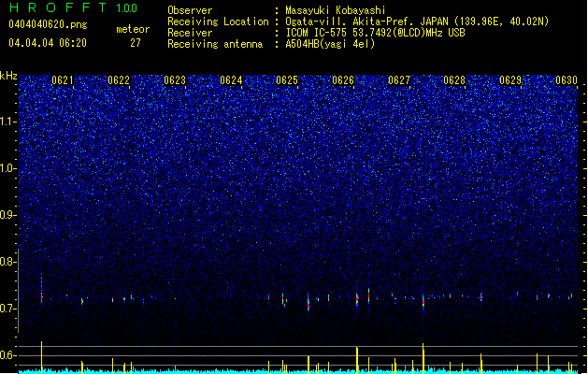Click the Receiving Location label
The height and width of the screenshot is (374, 588).
point(218,22)
